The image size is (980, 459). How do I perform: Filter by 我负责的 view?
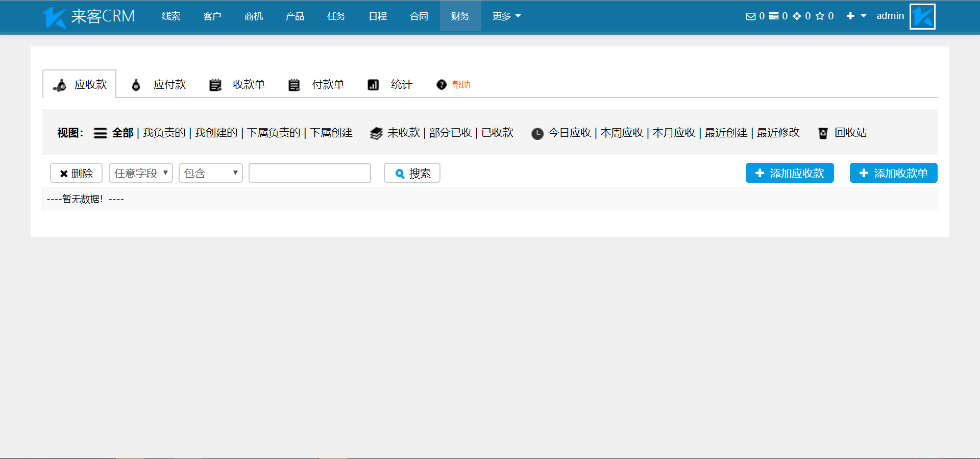[x=164, y=133]
